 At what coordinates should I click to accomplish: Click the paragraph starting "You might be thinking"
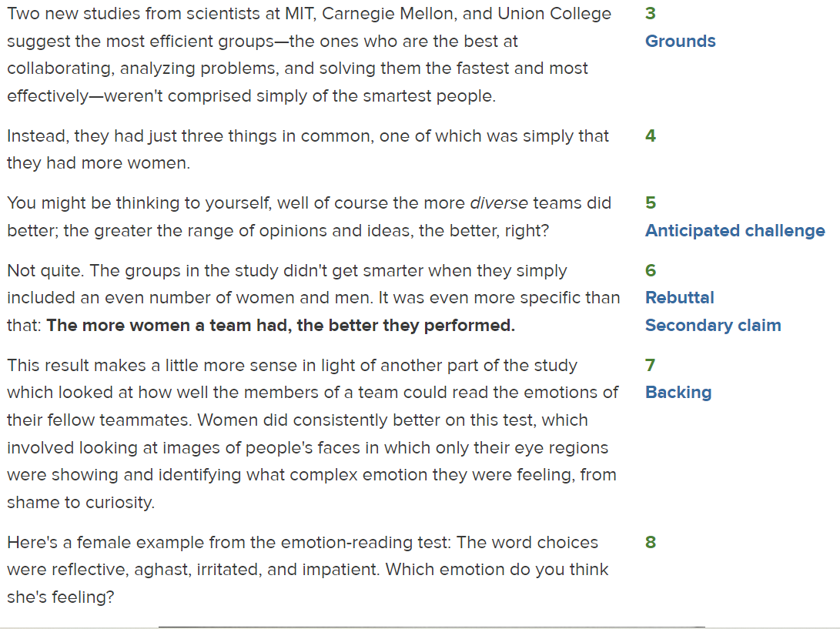coord(308,217)
